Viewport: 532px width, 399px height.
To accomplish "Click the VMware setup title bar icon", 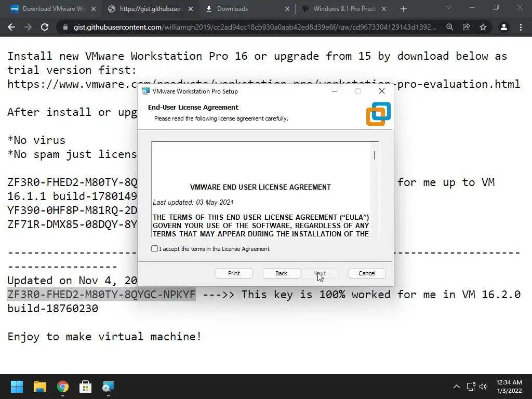I will pyautogui.click(x=146, y=91).
